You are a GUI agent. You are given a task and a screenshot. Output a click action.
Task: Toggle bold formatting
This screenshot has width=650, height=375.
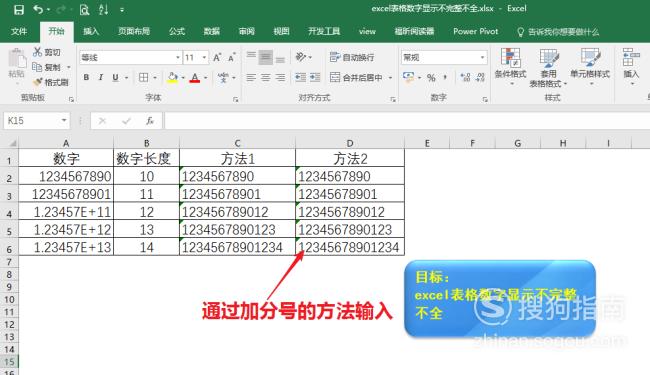point(86,77)
